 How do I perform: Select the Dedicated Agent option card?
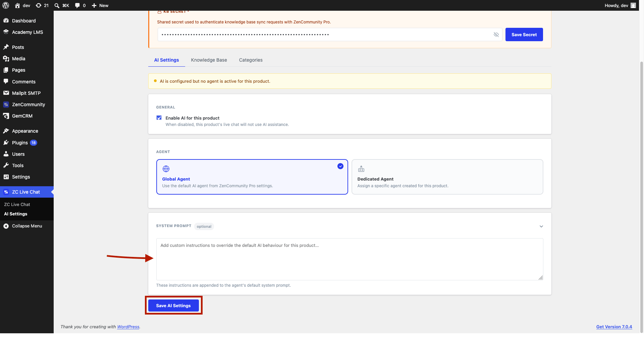[447, 177]
